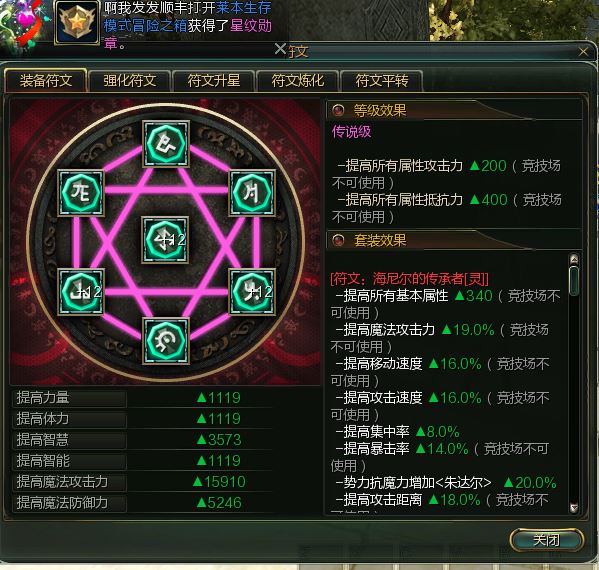The height and width of the screenshot is (570, 599).
Task: Click the upper-left rune slot
Action: click(81, 193)
